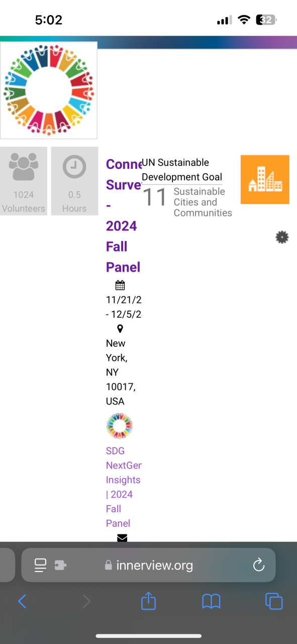Image resolution: width=297 pixels, height=644 pixels.
Task: Open the dark gear settings icon
Action: coord(282,237)
